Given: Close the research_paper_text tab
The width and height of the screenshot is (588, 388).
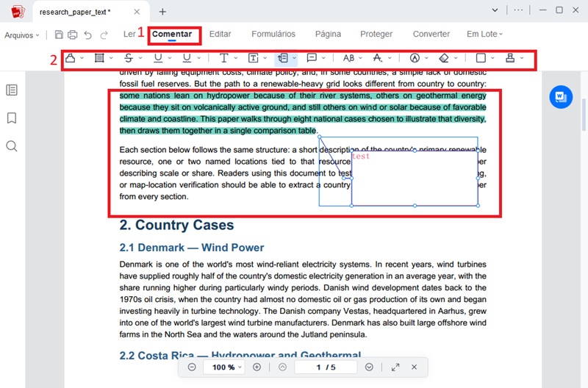Looking at the screenshot, I should 137,12.
